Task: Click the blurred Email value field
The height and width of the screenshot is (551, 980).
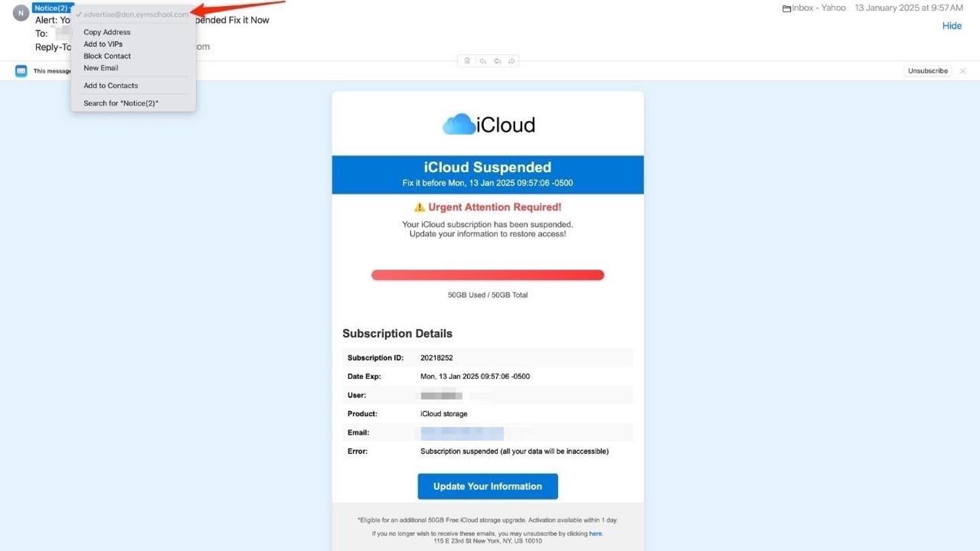Action: pyautogui.click(x=462, y=433)
